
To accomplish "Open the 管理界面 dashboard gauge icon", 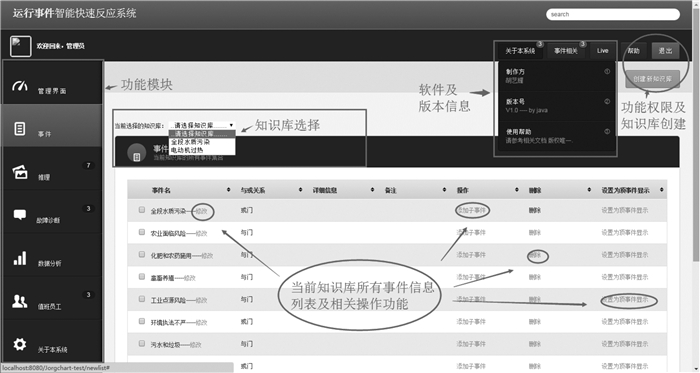I will click(20, 86).
